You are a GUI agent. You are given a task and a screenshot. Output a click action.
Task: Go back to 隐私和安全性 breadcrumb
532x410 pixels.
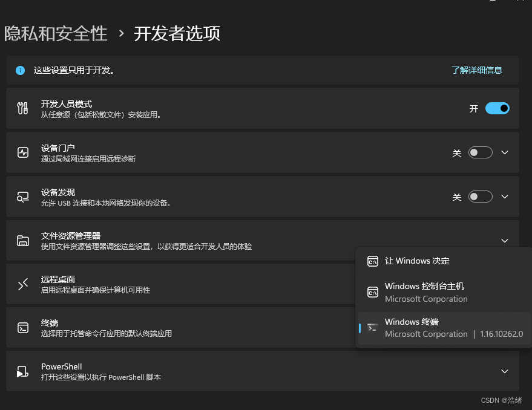point(56,33)
